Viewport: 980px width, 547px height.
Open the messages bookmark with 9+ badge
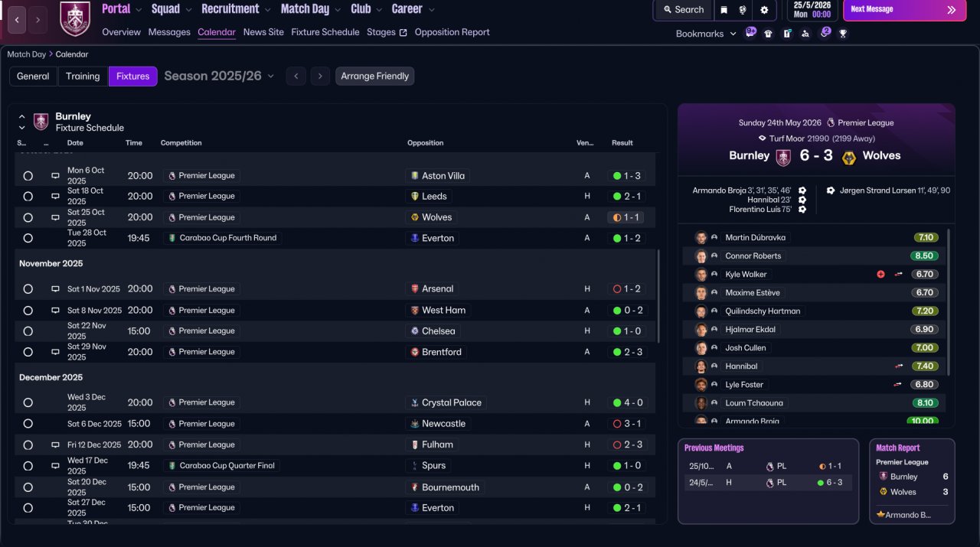coord(750,33)
